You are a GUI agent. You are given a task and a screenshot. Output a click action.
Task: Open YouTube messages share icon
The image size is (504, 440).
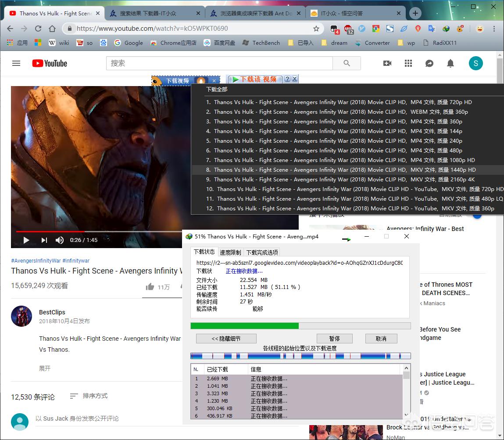429,63
